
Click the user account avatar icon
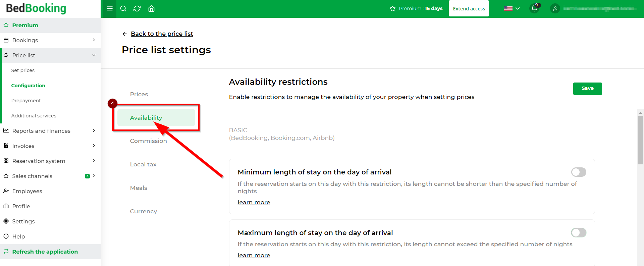click(555, 9)
